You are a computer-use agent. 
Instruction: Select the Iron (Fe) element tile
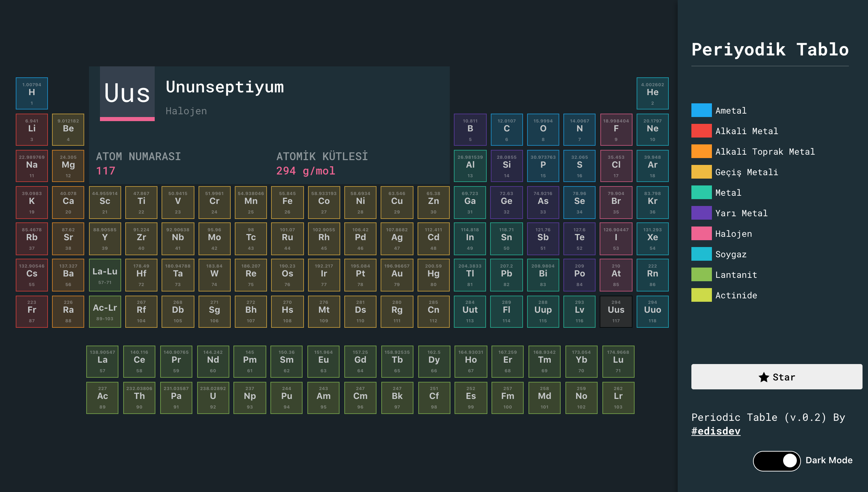click(x=287, y=202)
